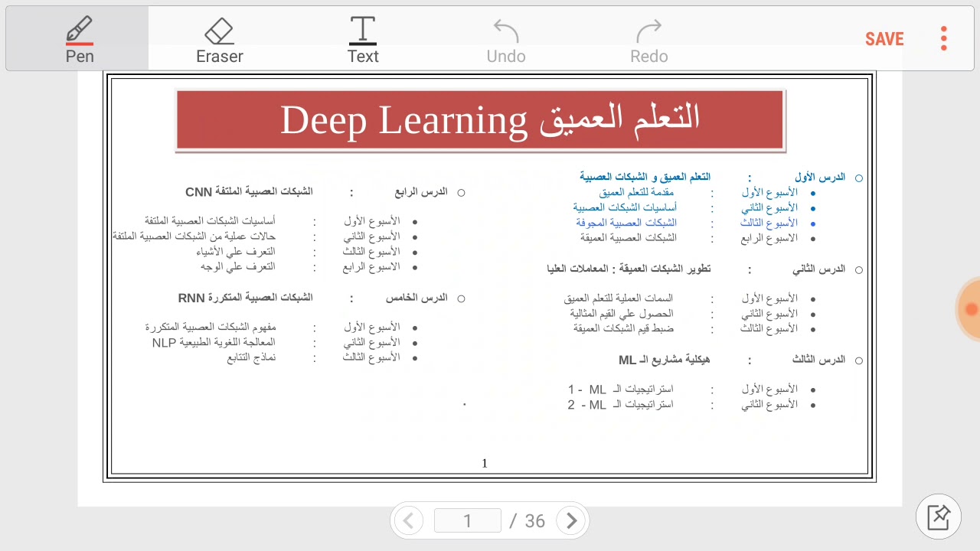Click the total pages '36' label

535,521
